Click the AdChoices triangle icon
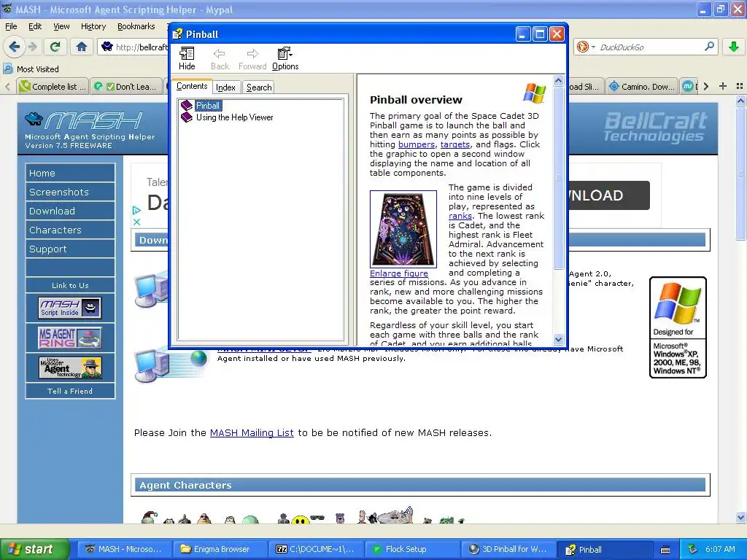Screen dimensions: 747x560 click(136, 210)
